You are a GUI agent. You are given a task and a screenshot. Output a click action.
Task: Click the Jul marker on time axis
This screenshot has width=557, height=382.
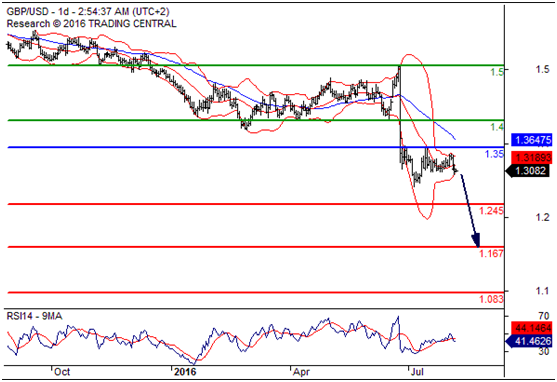coord(417,372)
